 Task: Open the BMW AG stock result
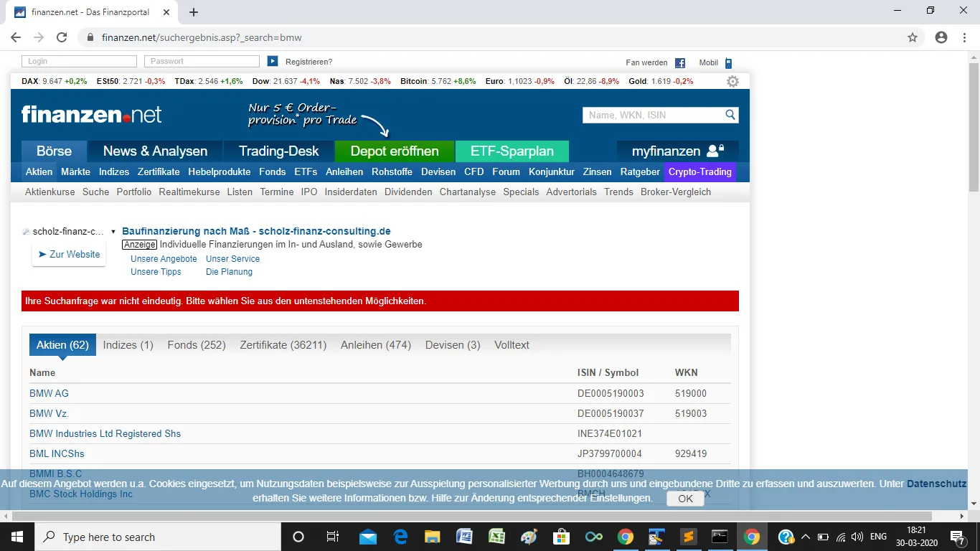coord(49,394)
